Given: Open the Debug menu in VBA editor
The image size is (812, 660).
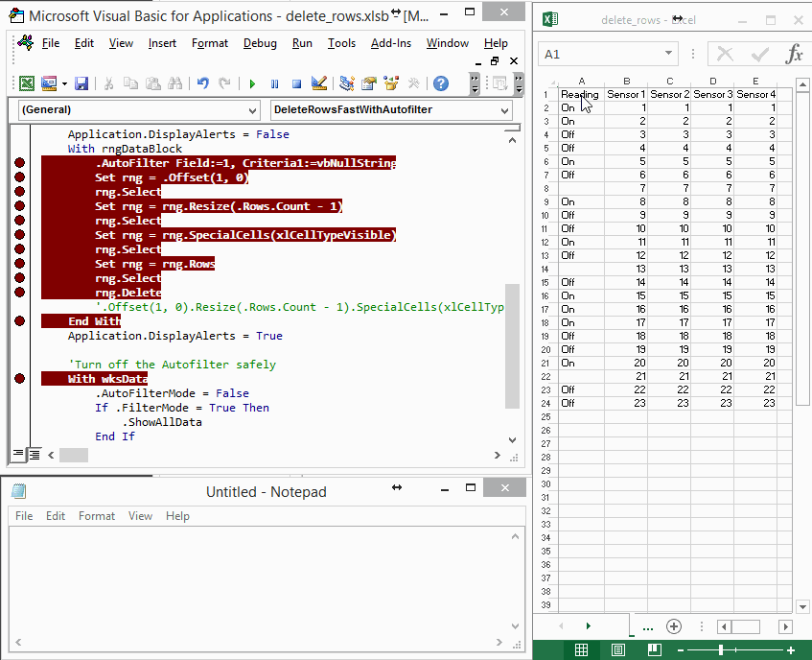Looking at the screenshot, I should tap(260, 43).
